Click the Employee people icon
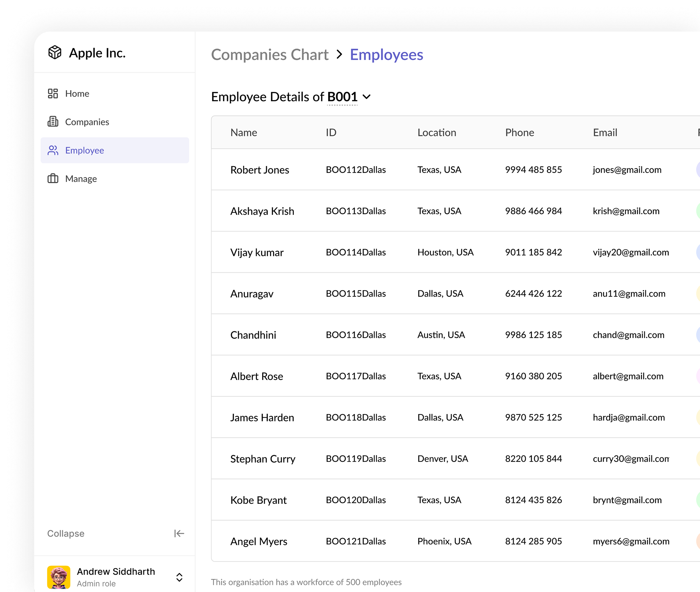The height and width of the screenshot is (592, 700). point(53,150)
